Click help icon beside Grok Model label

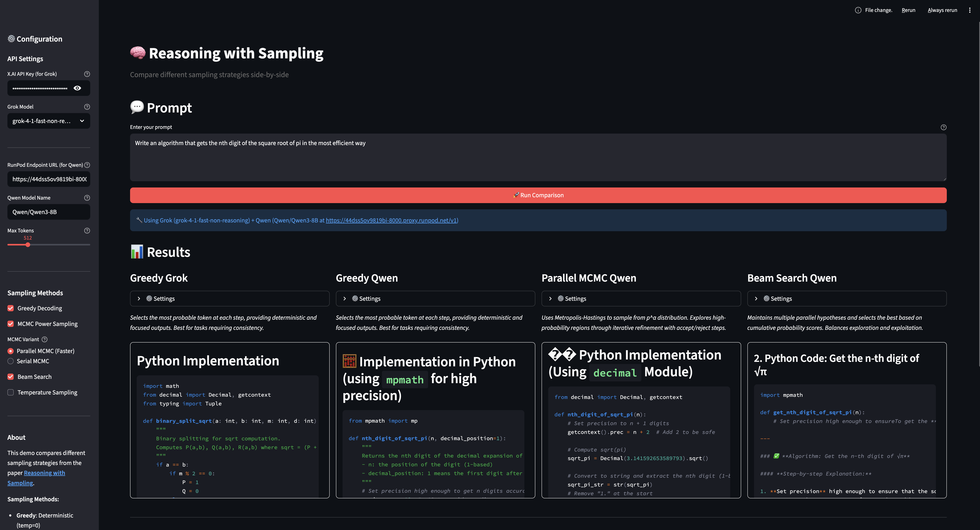click(x=87, y=107)
